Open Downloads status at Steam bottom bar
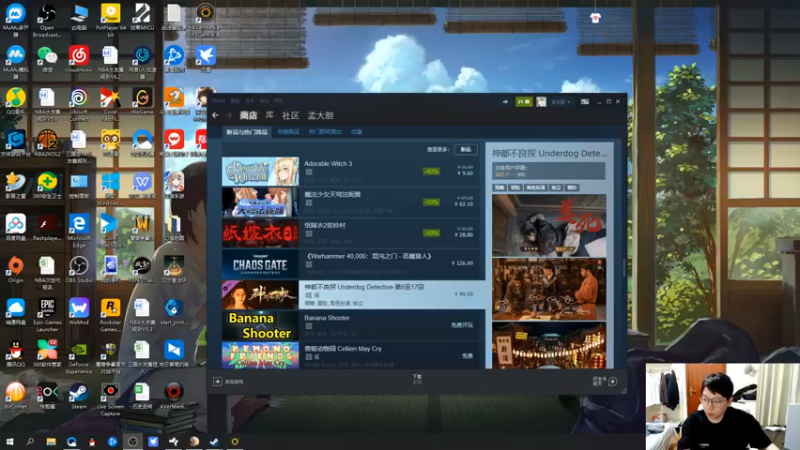Image resolution: width=800 pixels, height=450 pixels. pyautogui.click(x=417, y=379)
